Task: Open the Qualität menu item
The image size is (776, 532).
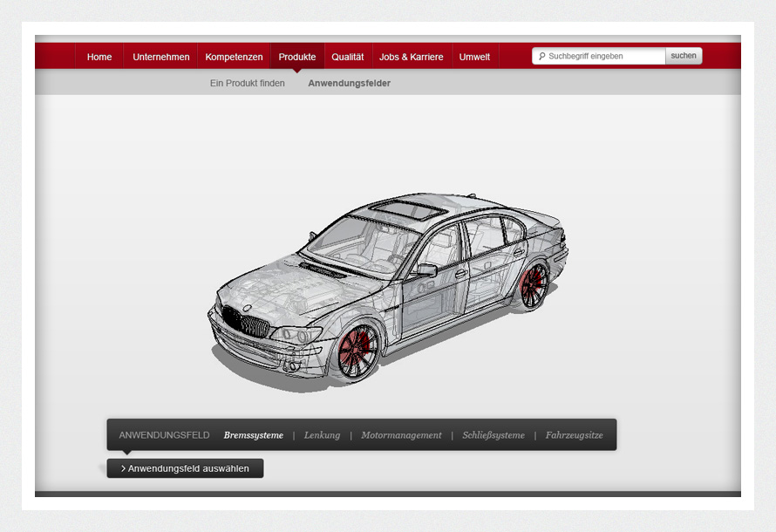Action: [347, 57]
